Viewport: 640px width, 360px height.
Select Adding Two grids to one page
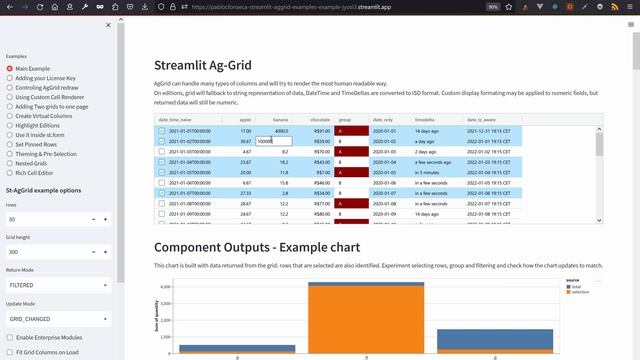pos(47,107)
